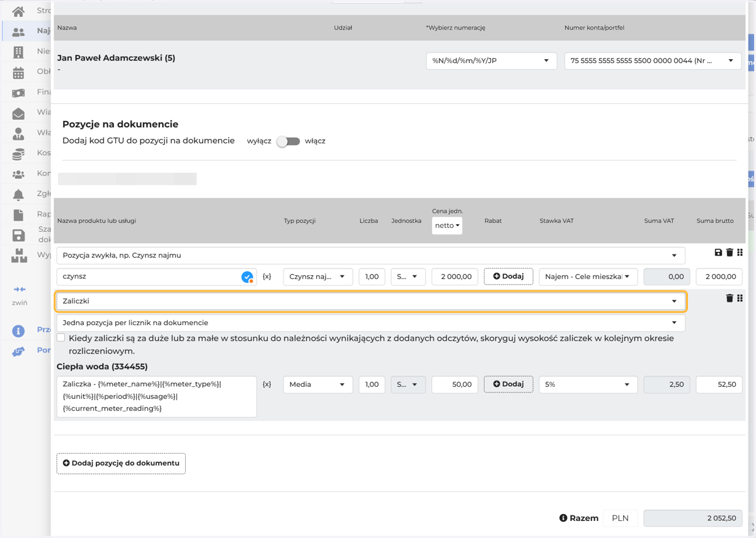Click the 'Stawka VAT' column header
Image resolution: width=756 pixels, height=538 pixels.
click(557, 221)
